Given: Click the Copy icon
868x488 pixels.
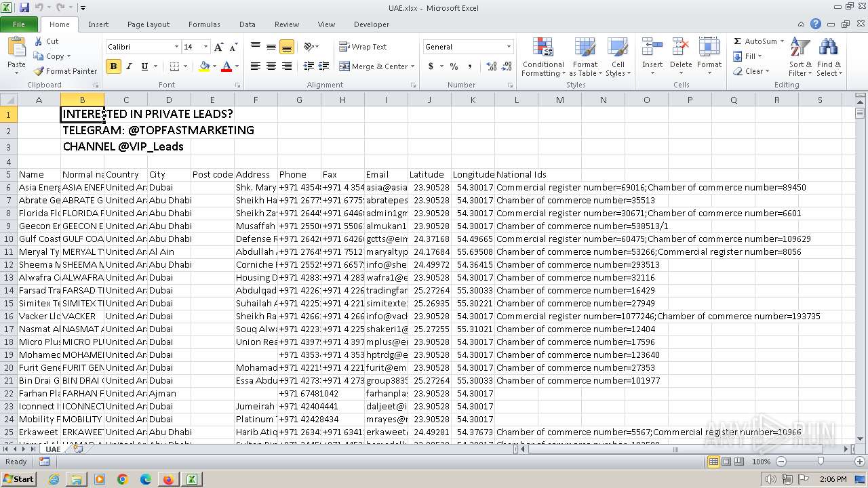Looking at the screenshot, I should [39, 56].
